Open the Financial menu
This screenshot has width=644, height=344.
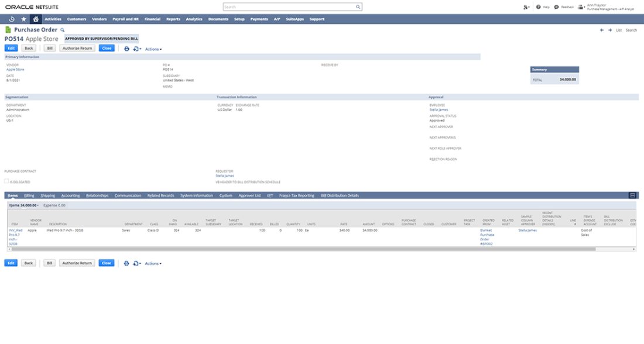[152, 19]
